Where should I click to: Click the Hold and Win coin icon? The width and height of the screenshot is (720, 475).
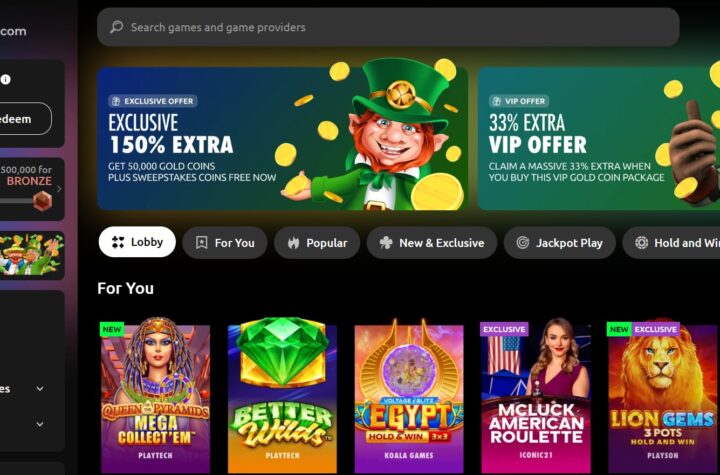pyautogui.click(x=641, y=243)
